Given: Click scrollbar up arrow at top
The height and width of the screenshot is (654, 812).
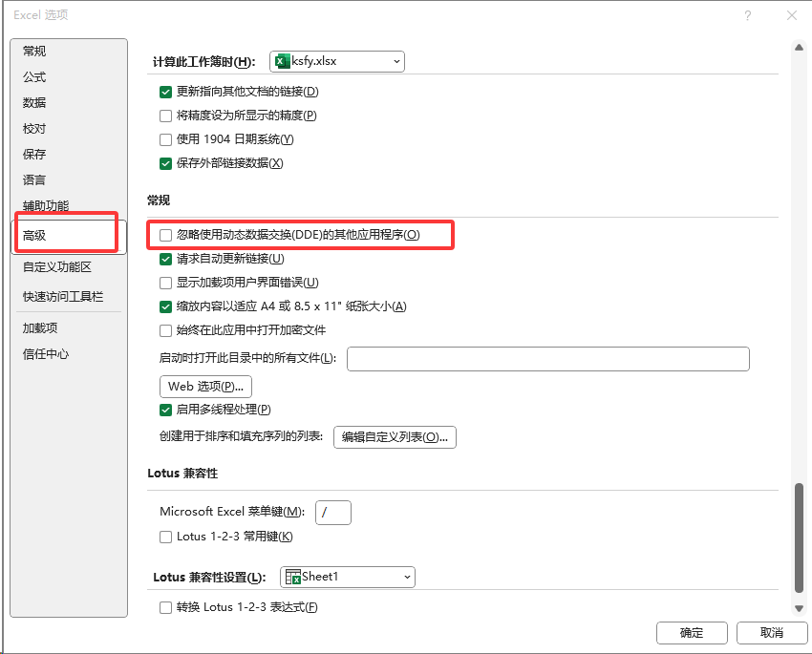Looking at the screenshot, I should [799, 47].
